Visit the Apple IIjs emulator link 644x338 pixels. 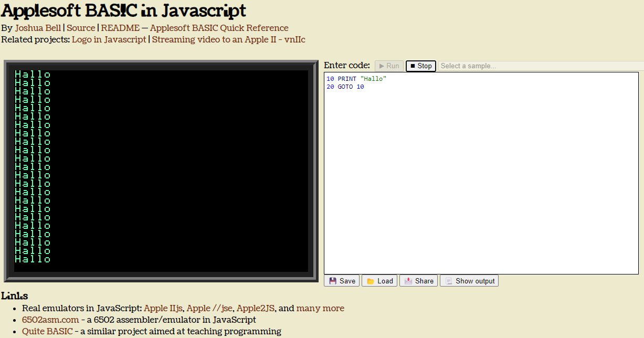163,308
